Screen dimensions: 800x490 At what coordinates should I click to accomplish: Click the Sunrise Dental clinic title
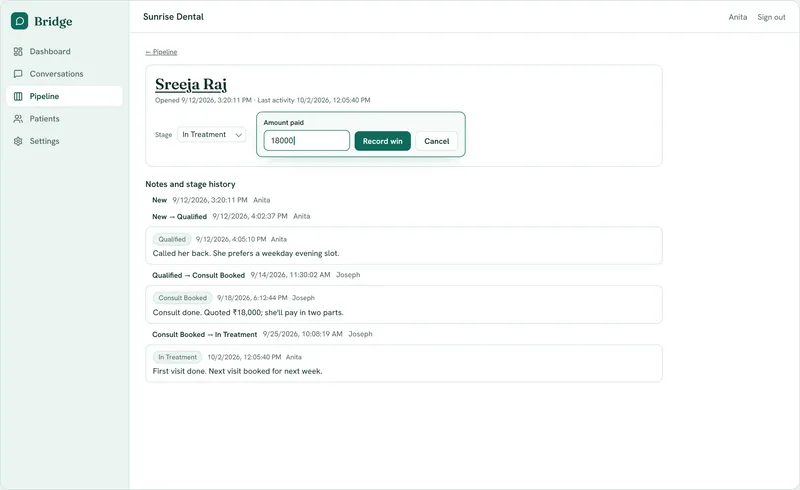(x=173, y=17)
